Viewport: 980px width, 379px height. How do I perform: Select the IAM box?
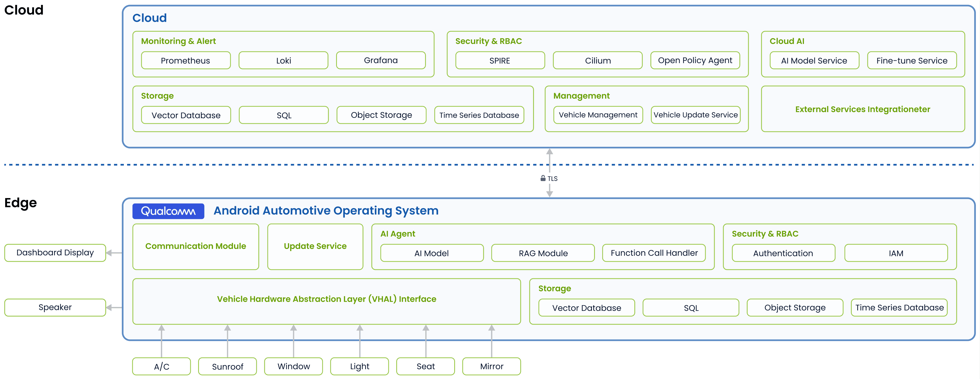(896, 253)
